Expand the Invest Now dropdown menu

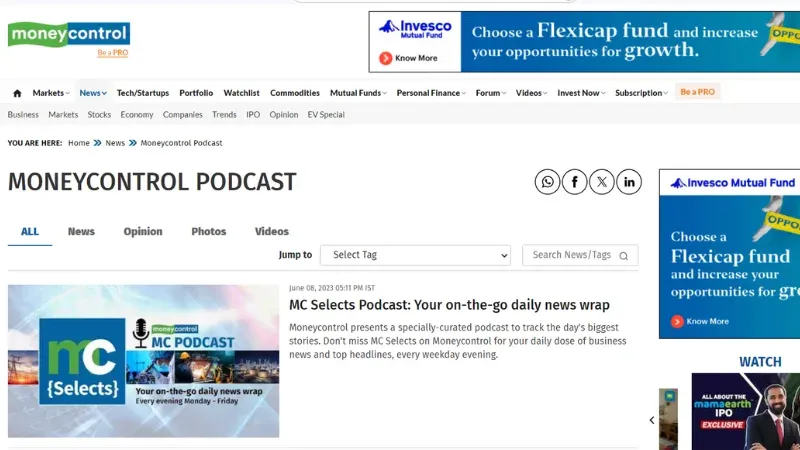coord(581,93)
